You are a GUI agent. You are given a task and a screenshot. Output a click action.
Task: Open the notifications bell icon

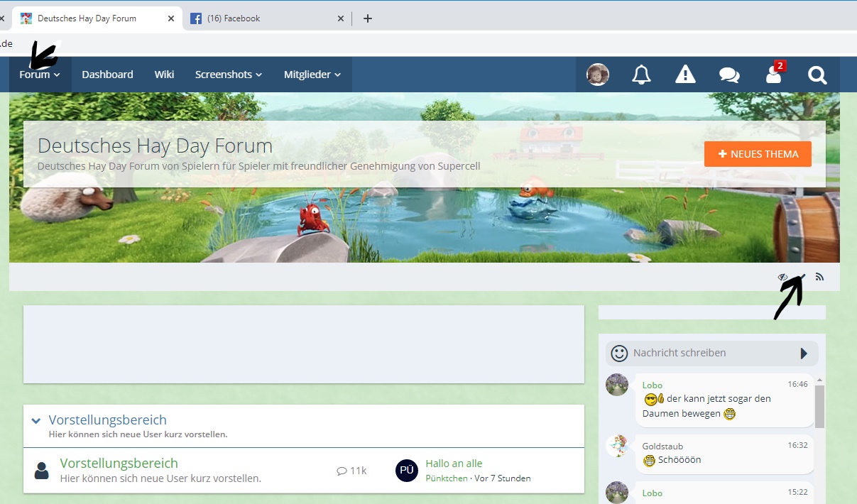641,75
